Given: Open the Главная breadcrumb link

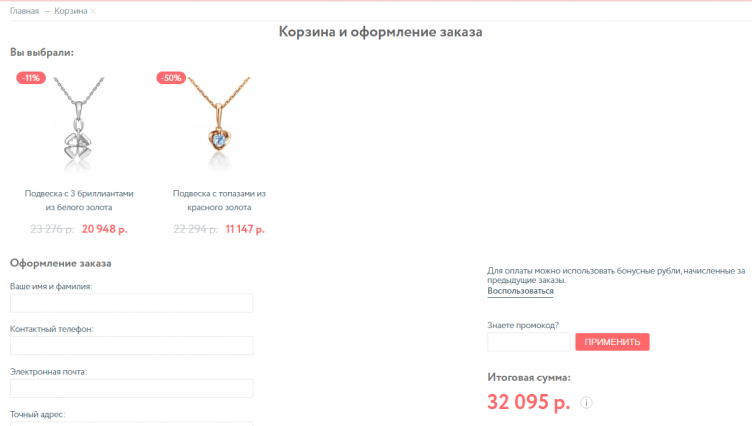Looking at the screenshot, I should (24, 11).
